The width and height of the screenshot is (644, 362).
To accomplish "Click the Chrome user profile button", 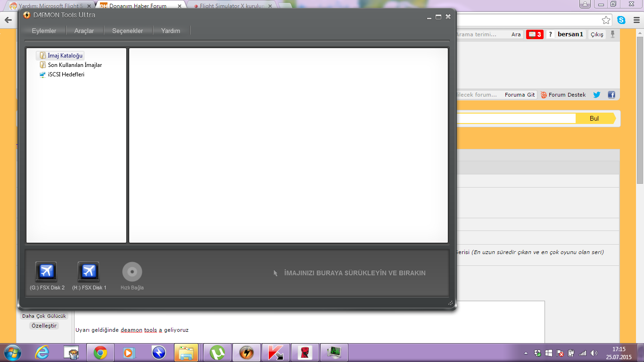I will point(585,4).
